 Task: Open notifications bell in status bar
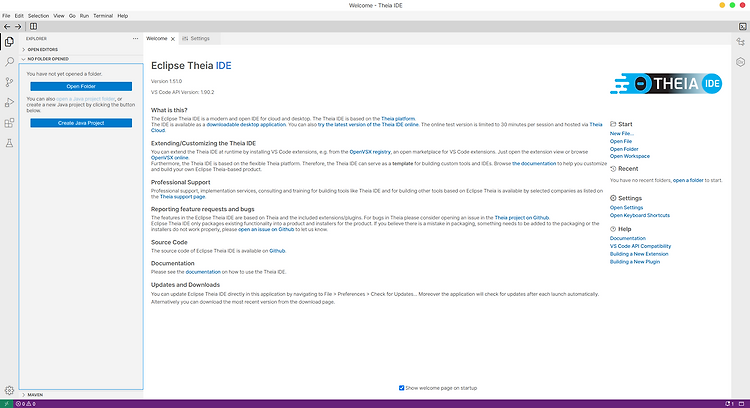tap(729, 404)
